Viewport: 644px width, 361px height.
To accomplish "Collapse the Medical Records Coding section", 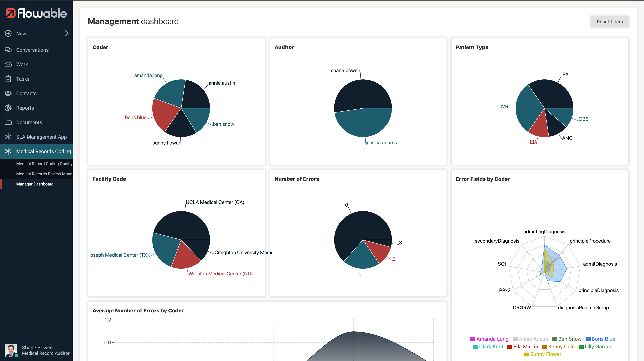I will (x=36, y=151).
